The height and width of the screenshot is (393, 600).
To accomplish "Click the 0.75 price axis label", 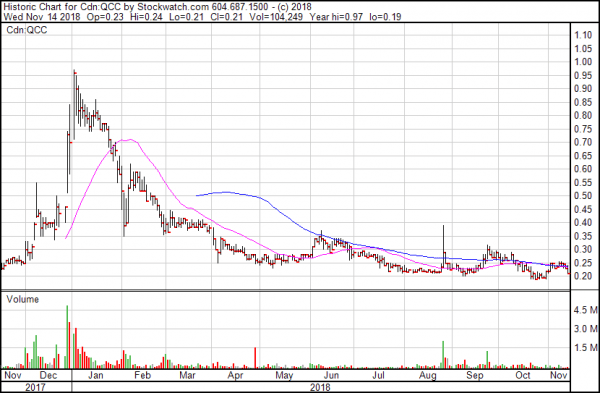I will (x=583, y=129).
